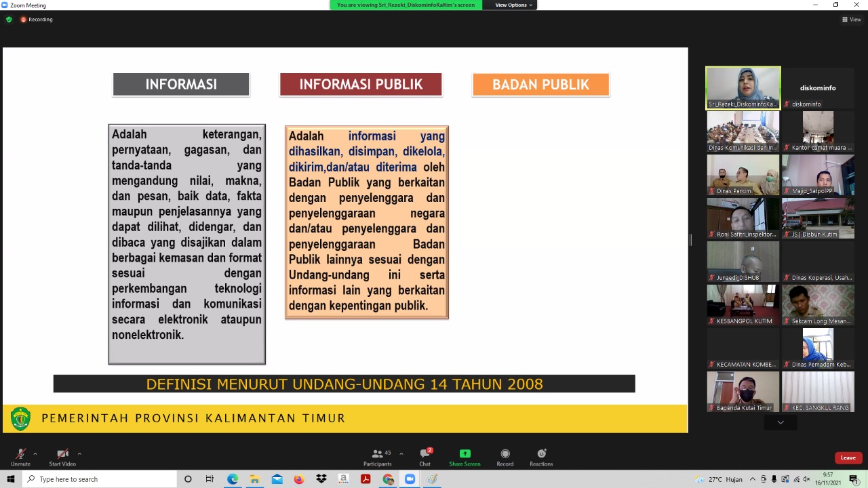Click the Record icon

tap(505, 456)
